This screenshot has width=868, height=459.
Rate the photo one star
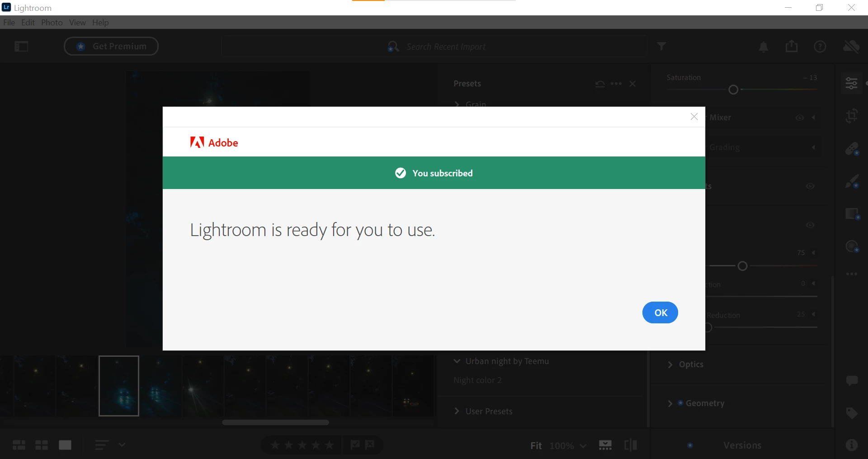tap(275, 445)
